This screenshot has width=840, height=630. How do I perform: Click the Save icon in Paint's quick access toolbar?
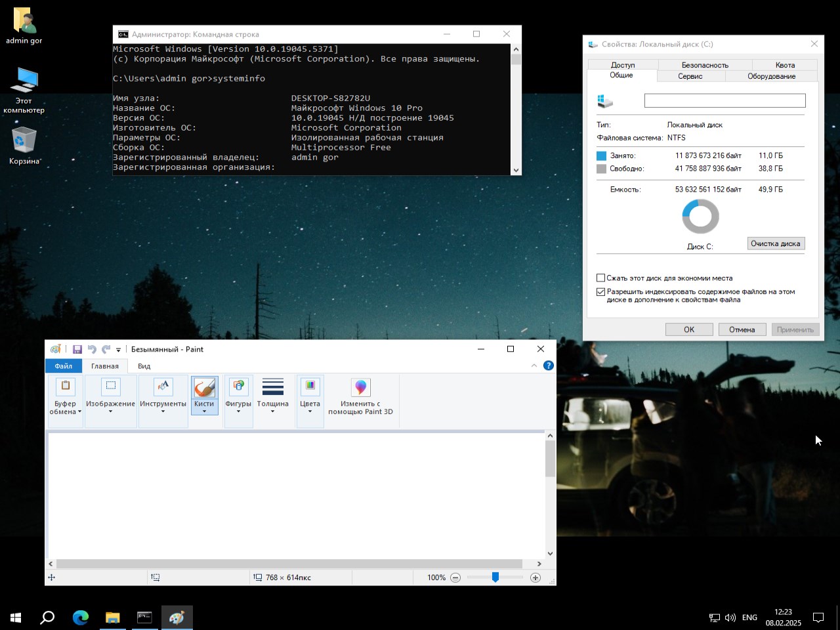(77, 348)
